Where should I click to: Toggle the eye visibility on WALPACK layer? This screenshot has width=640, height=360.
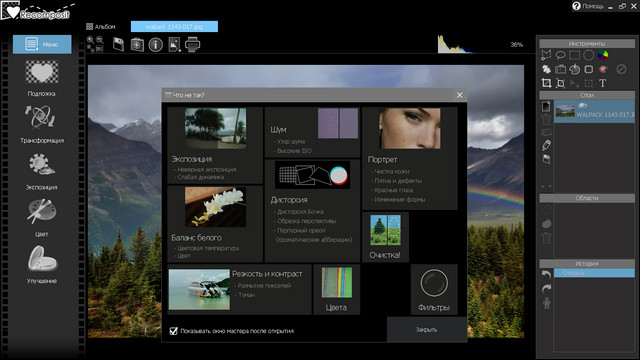click(582, 105)
